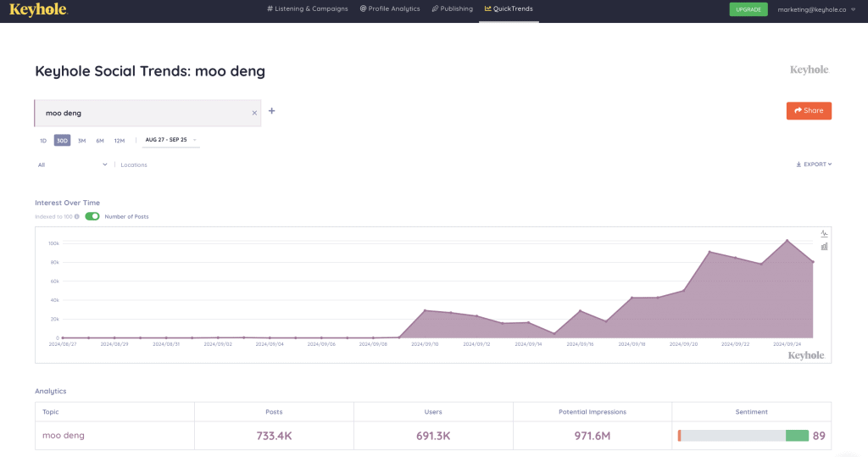868x457 pixels.
Task: Switch chart to bar view icon
Action: [x=824, y=247]
